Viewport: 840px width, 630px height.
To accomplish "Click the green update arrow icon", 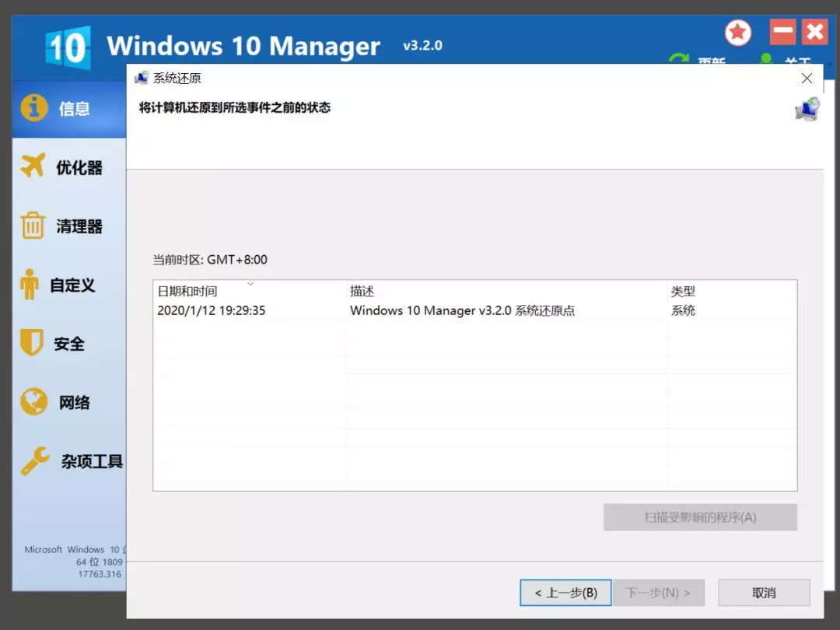I will pyautogui.click(x=679, y=58).
